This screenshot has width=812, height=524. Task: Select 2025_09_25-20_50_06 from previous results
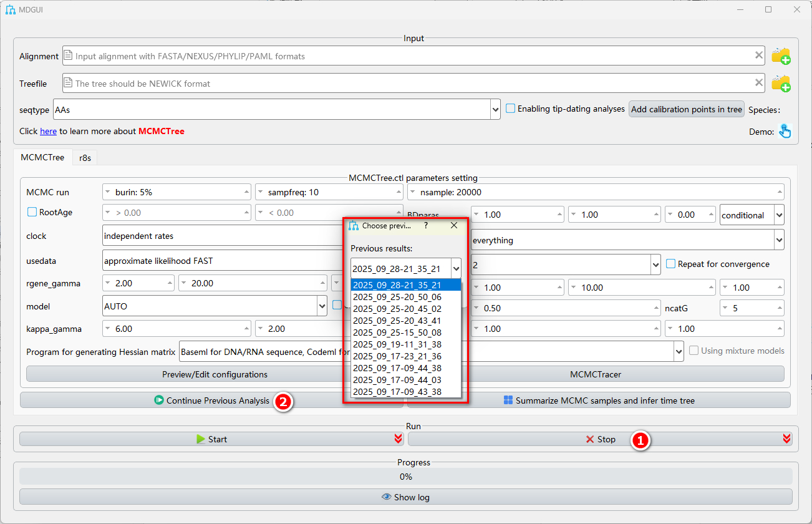pyautogui.click(x=397, y=297)
